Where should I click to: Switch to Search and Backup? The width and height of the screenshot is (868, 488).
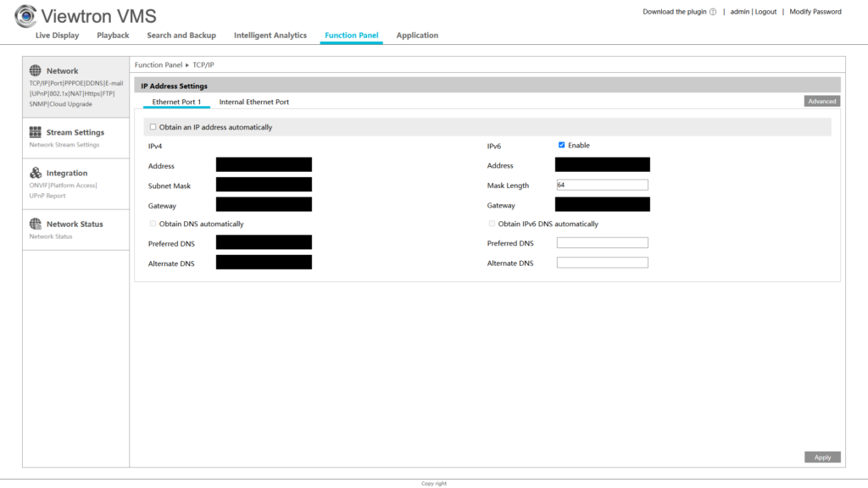pyautogui.click(x=181, y=35)
